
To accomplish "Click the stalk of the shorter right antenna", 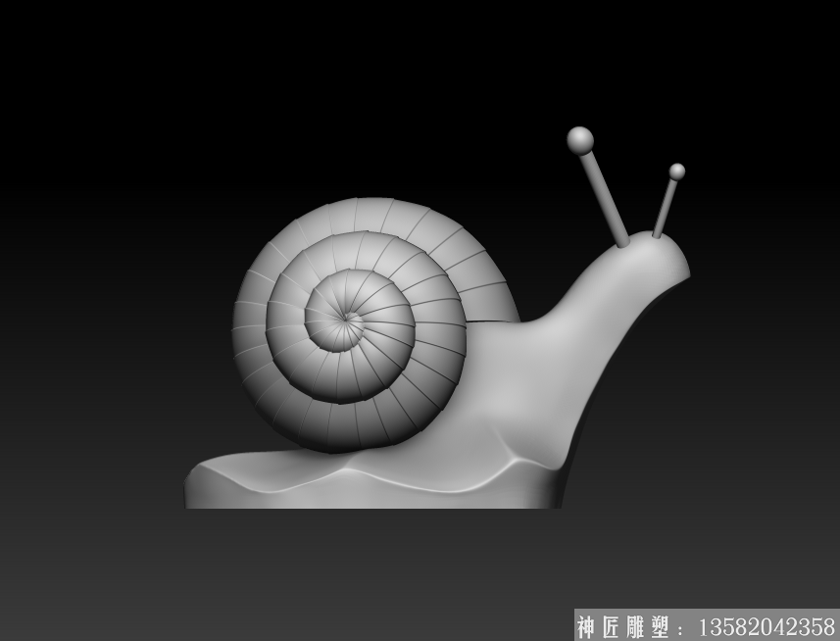I will click(665, 208).
